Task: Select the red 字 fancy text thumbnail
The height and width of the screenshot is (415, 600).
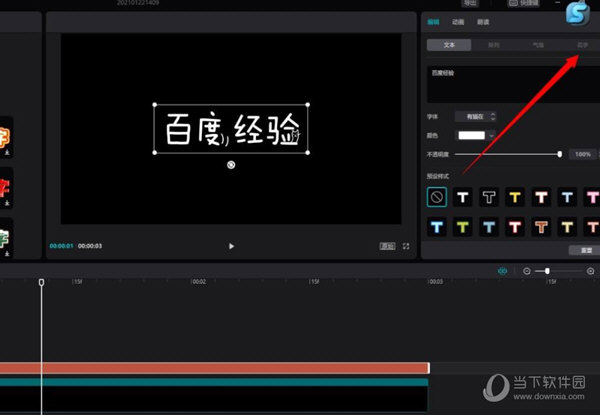Action: coord(6,188)
